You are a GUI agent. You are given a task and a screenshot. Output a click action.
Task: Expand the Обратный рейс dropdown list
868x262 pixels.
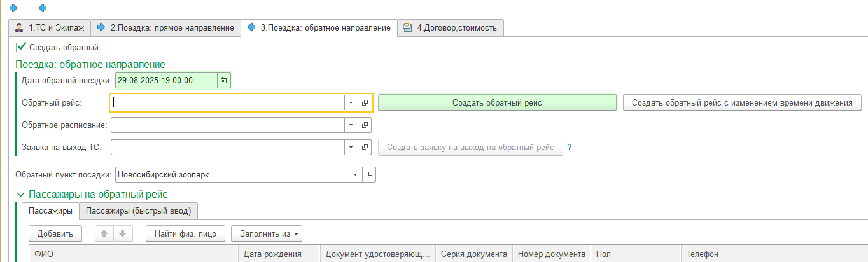click(351, 103)
